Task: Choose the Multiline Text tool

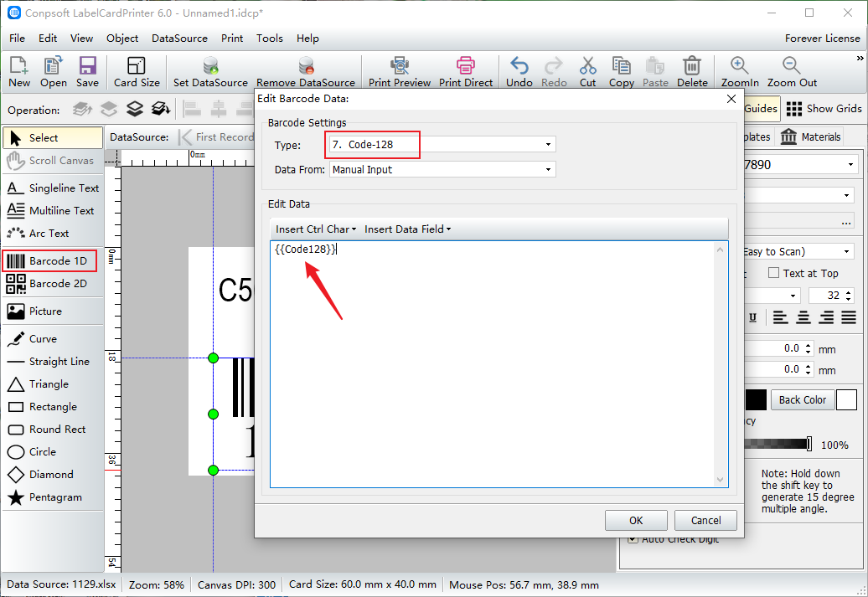Action: tap(51, 211)
